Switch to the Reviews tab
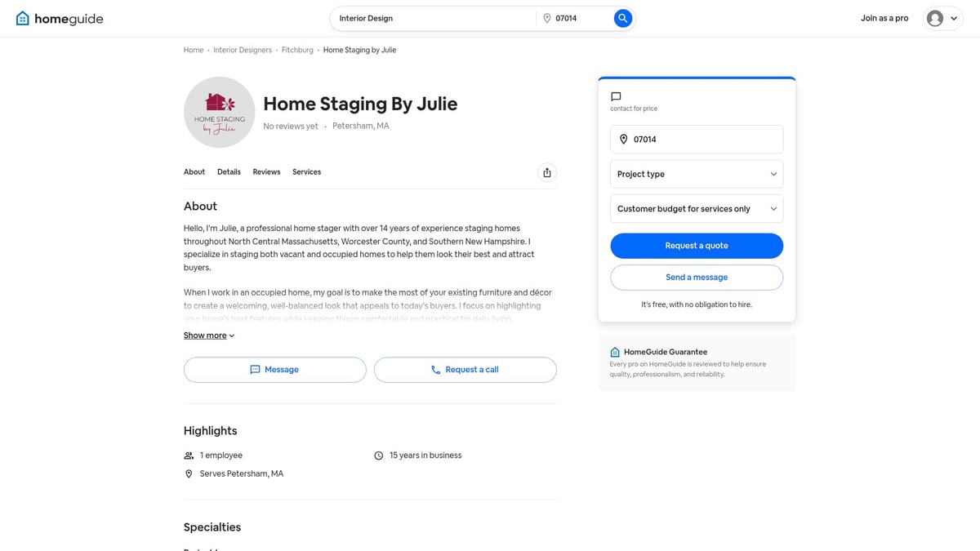The height and width of the screenshot is (551, 980). [266, 172]
